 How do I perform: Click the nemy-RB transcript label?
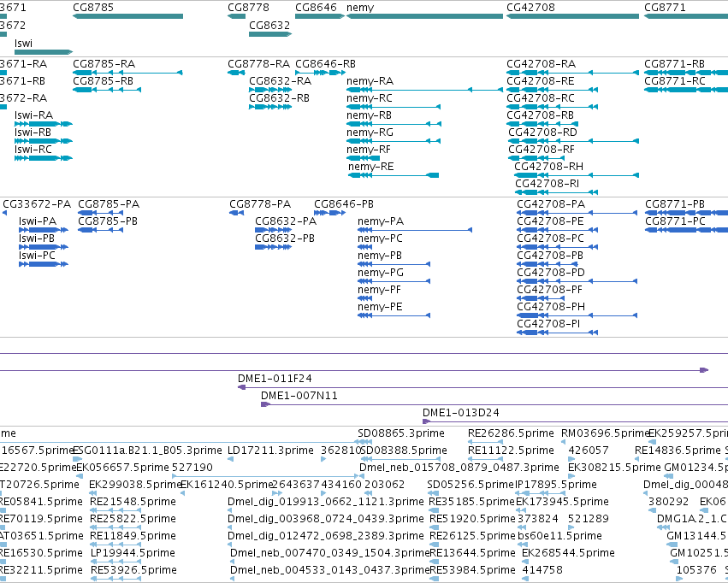click(x=369, y=115)
